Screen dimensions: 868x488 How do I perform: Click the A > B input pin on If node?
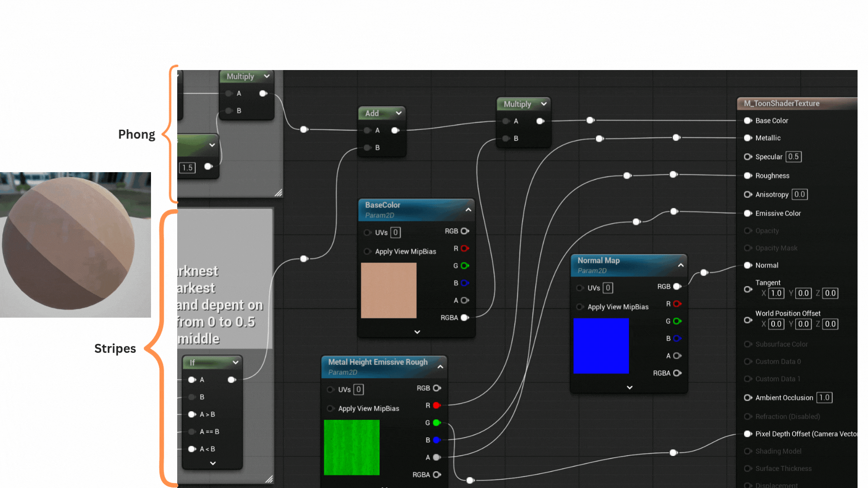click(192, 414)
